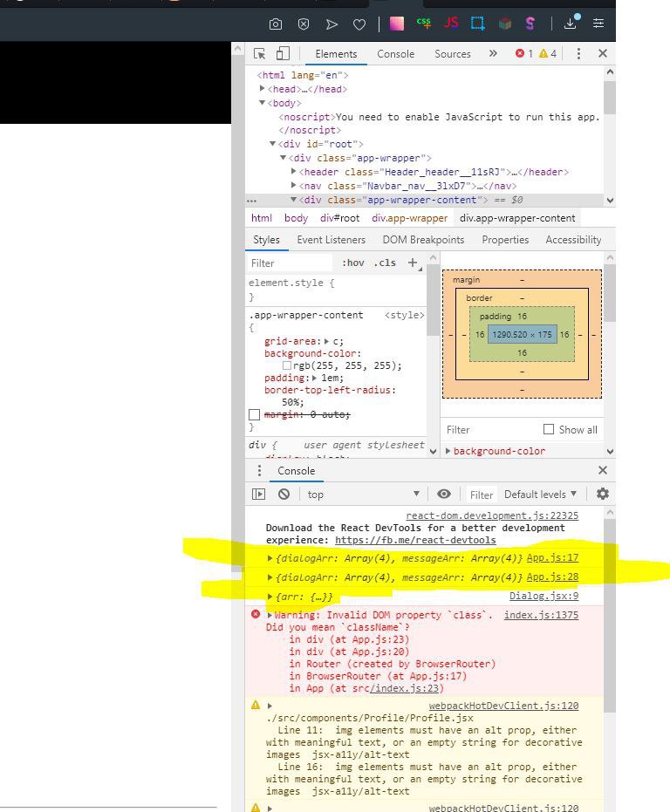Toggle the :hov element state button
This screenshot has height=812, width=670.
tap(352, 263)
